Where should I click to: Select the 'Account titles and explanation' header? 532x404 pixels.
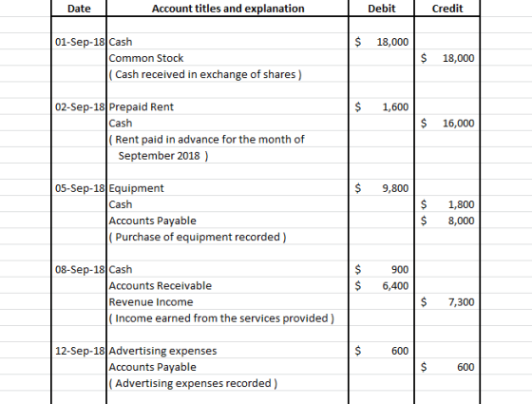point(228,9)
